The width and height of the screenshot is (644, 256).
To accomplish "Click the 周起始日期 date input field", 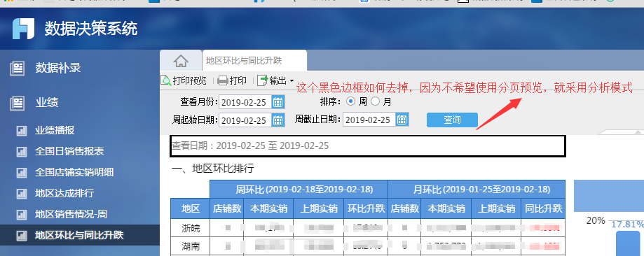I will tap(245, 120).
